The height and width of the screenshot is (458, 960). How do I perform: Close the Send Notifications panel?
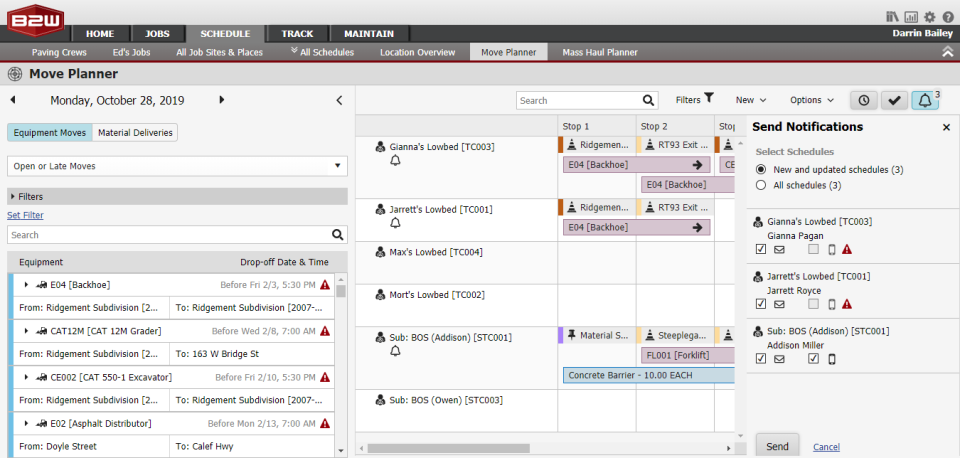coord(946,127)
